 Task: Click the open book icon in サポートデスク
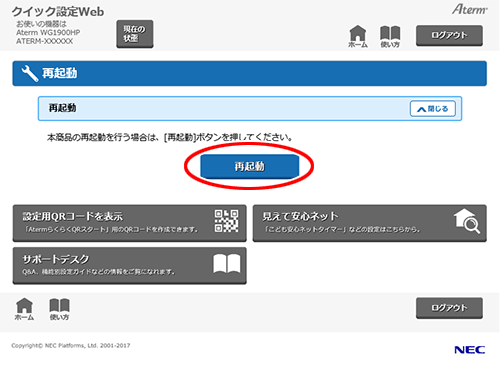pyautogui.click(x=227, y=264)
